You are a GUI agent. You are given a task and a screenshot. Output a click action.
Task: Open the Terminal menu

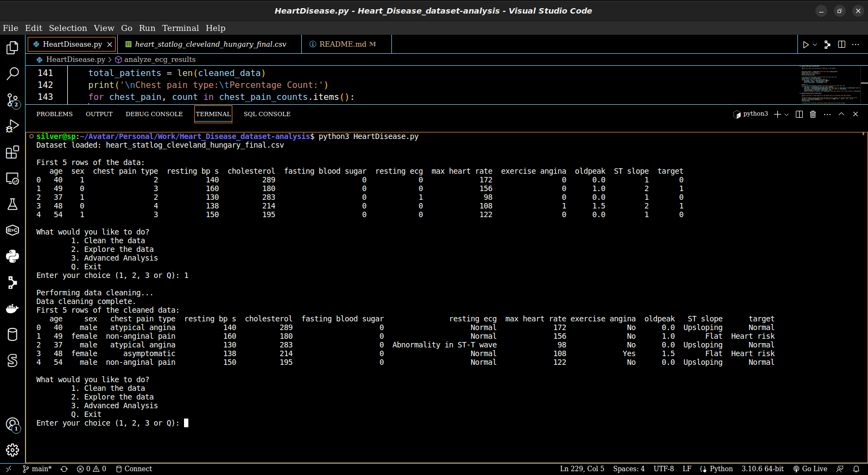[x=180, y=28]
